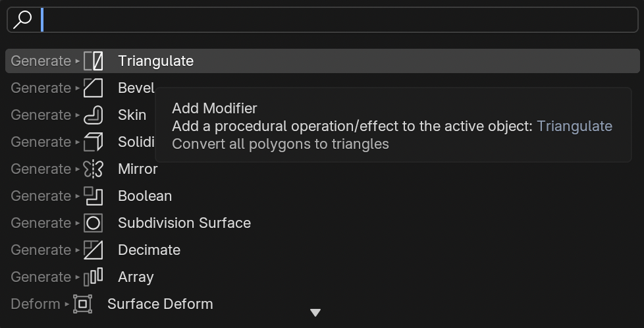Pick the Decimate entry label
The width and height of the screenshot is (644, 328).
point(149,250)
